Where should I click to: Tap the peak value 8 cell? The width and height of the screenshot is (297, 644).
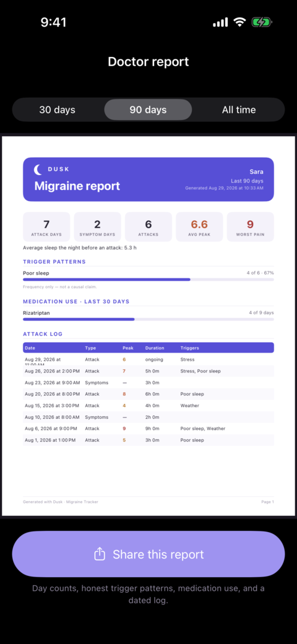coord(124,394)
